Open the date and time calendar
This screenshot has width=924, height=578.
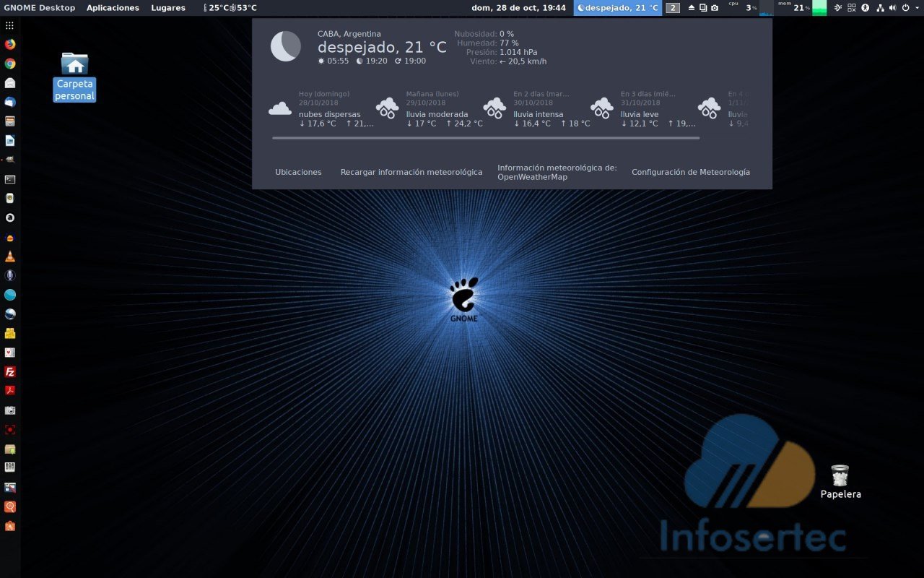coord(518,8)
